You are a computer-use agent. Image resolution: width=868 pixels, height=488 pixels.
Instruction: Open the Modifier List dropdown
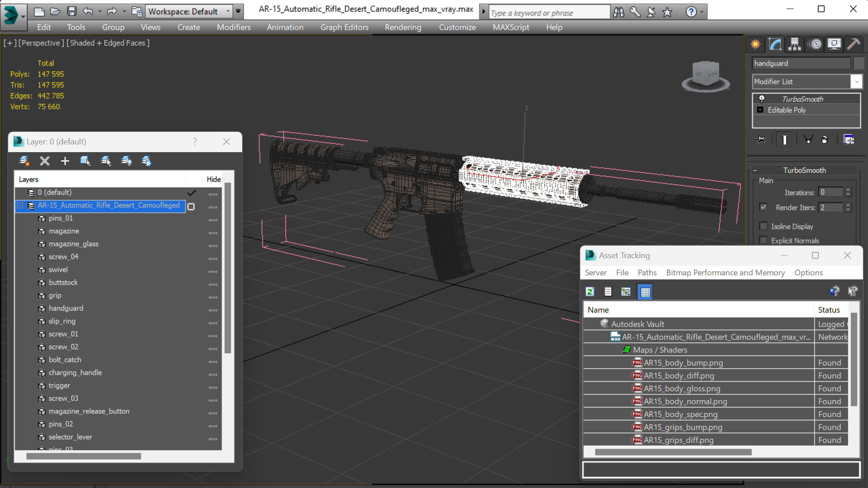(856, 82)
